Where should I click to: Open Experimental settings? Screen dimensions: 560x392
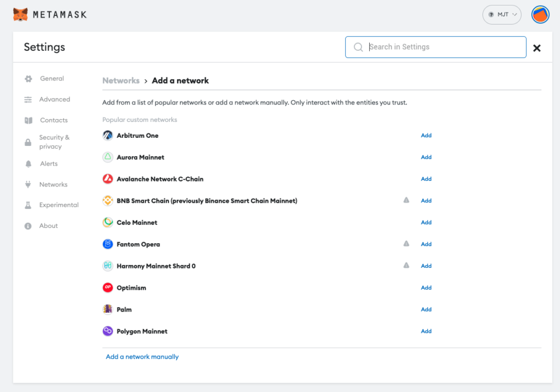(59, 205)
